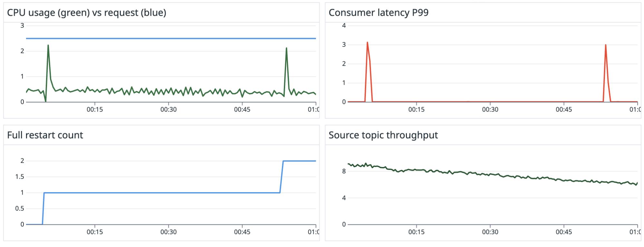
Task: Click the first green CPU usage spike peak
Action: pos(48,45)
